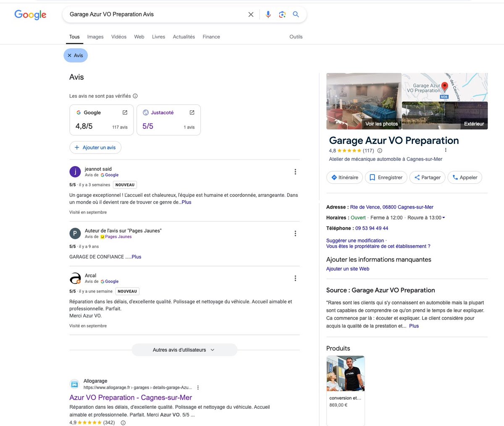Click Arcal reviewer profile picture

(x=75, y=278)
